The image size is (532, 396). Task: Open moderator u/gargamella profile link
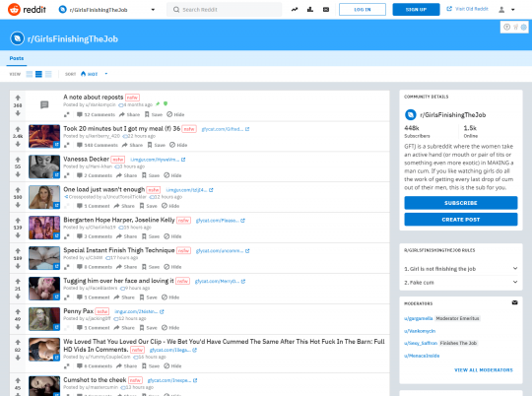point(418,318)
